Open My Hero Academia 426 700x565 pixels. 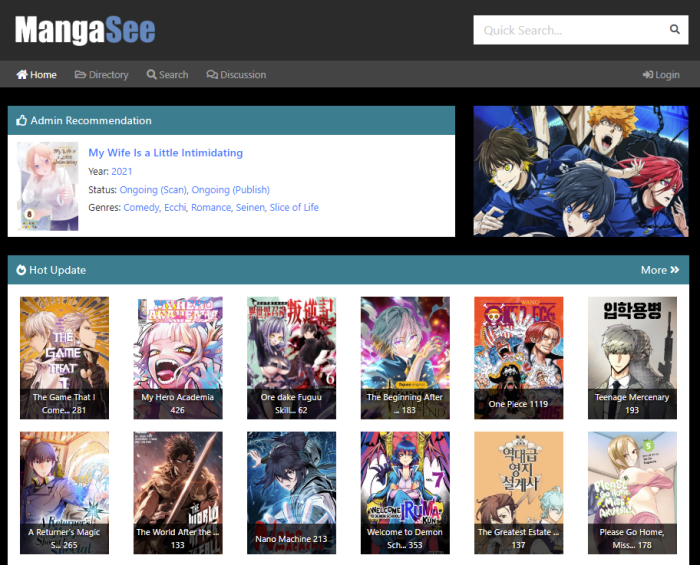click(x=178, y=358)
